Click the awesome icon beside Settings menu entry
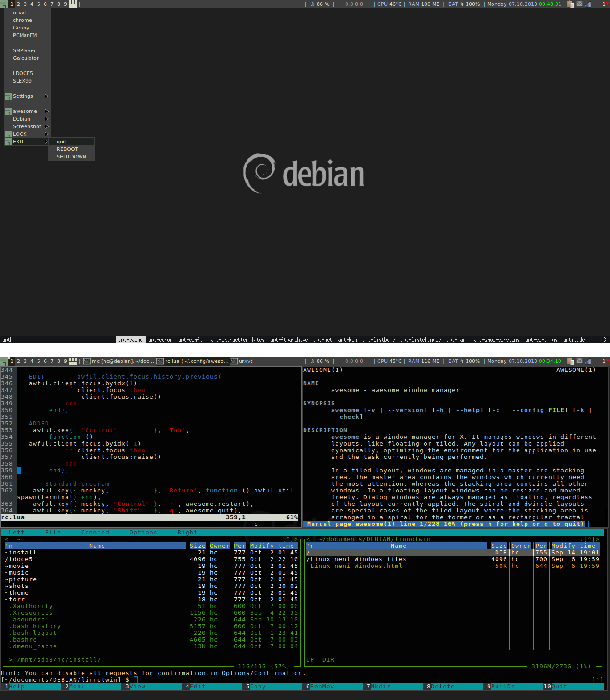 pos(8,96)
